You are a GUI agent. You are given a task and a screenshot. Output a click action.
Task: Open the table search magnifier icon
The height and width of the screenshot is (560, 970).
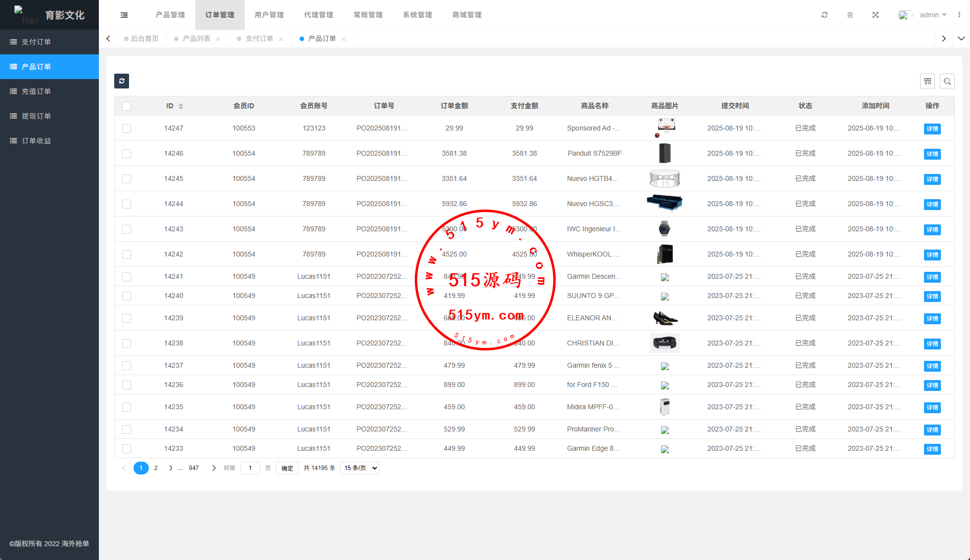tap(947, 81)
